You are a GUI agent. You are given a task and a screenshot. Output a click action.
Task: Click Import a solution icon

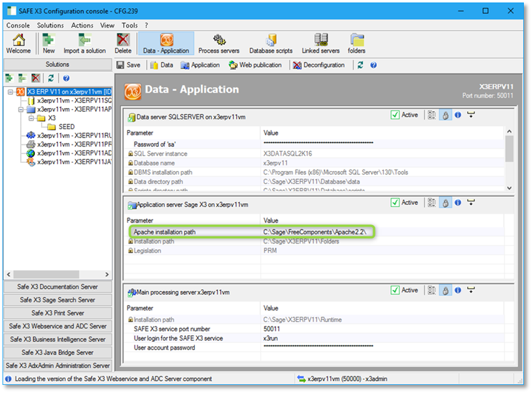[84, 43]
